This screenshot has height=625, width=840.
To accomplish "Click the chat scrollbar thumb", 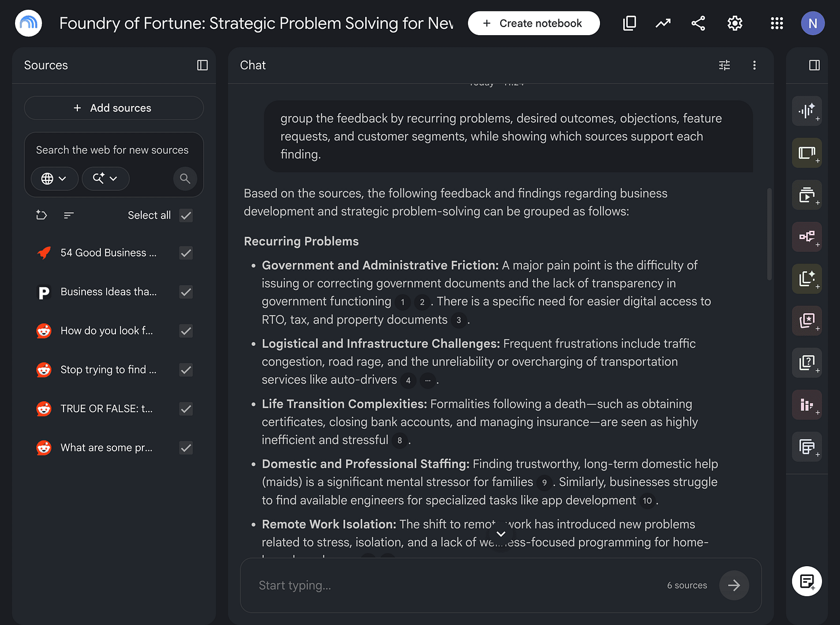I will [769, 234].
